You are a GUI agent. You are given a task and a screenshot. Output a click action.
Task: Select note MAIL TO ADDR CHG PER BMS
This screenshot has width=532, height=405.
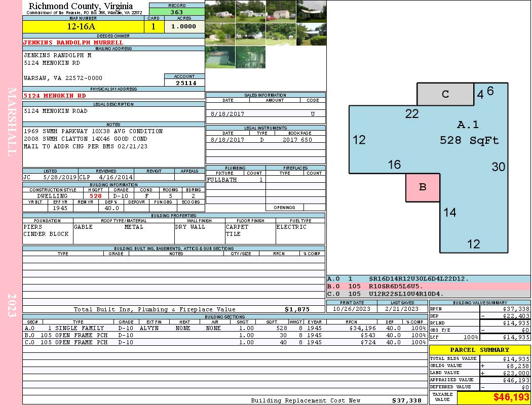coord(86,146)
